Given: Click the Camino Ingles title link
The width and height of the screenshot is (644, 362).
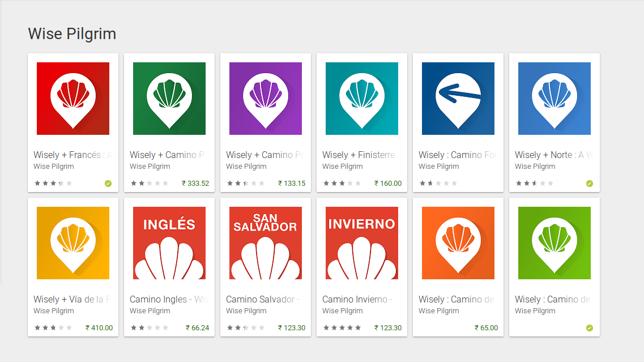Looking at the screenshot, I should pyautogui.click(x=169, y=299).
